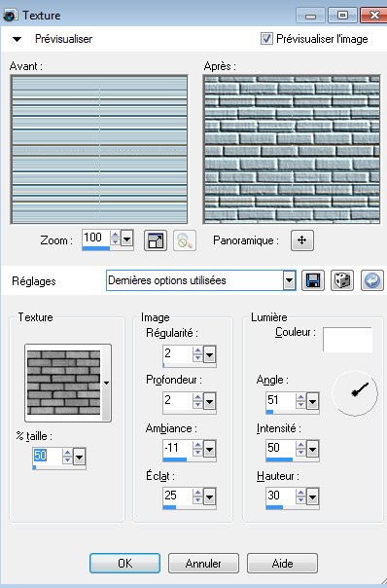Click the Annuler button

(x=203, y=563)
